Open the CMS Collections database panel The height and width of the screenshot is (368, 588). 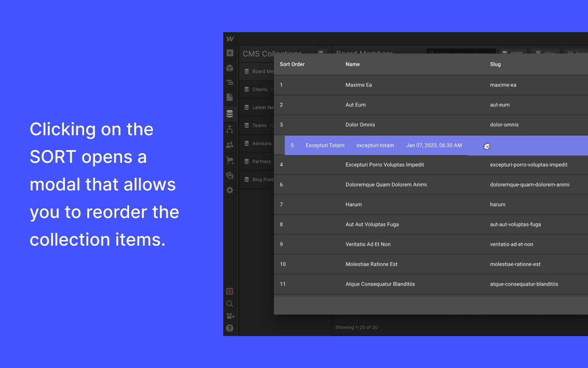coord(230,114)
